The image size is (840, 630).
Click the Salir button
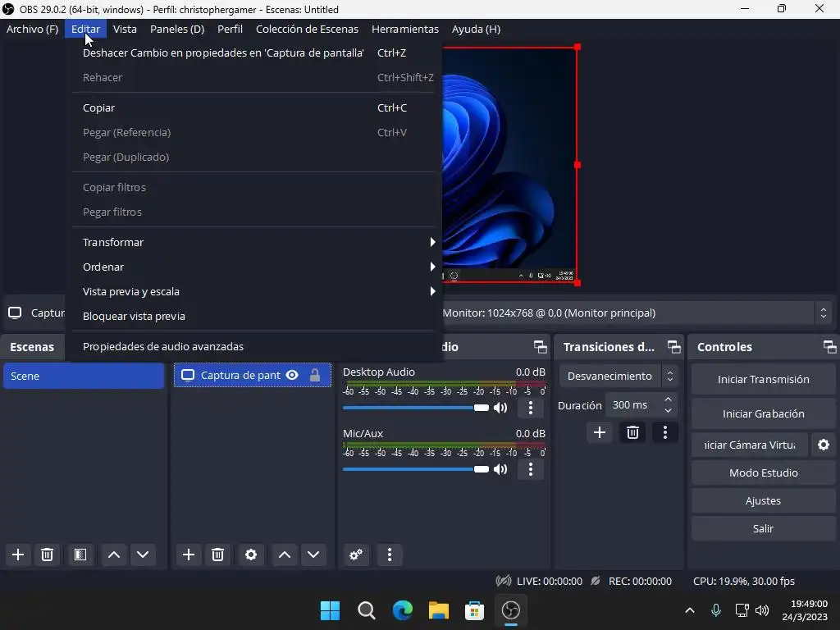763,528
